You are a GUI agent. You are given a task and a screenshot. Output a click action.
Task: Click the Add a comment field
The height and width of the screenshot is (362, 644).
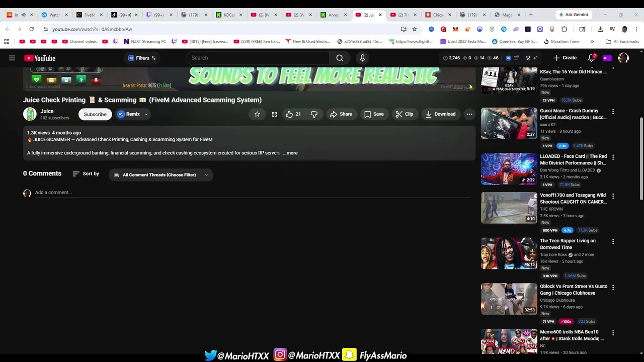point(252,193)
